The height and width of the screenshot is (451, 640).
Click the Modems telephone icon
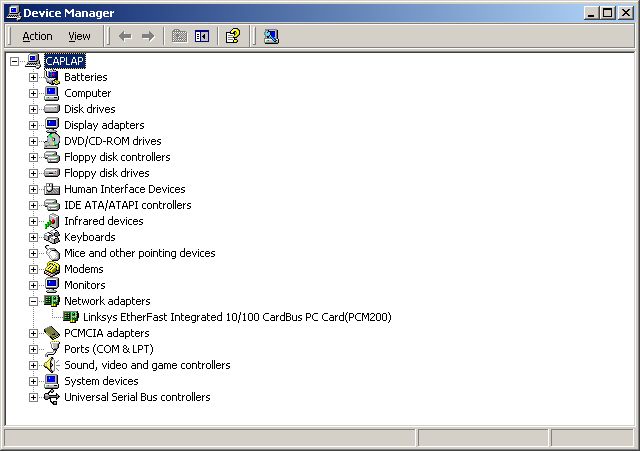52,269
